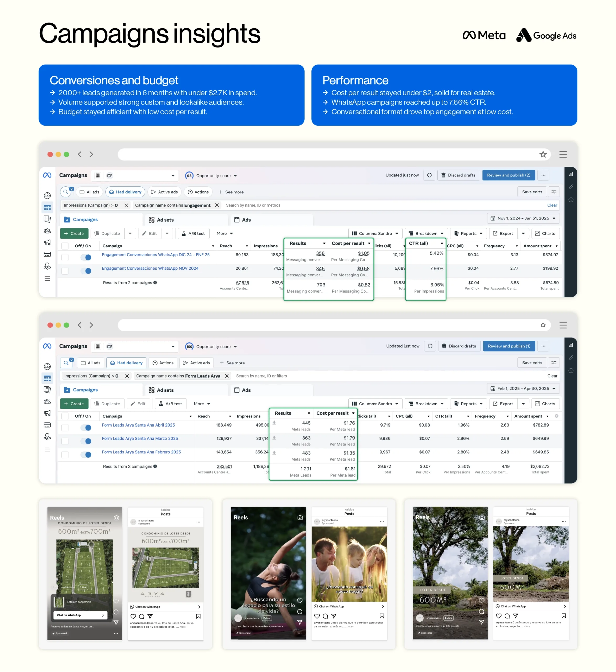The image size is (616, 672).
Task: Open the Columns: Sandro dropdown in the bottom panel
Action: pos(375,404)
